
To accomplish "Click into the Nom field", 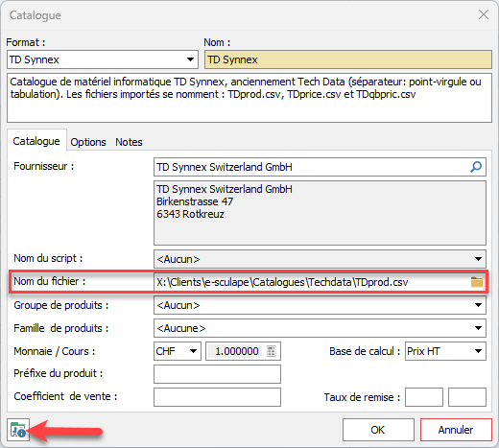I will [348, 59].
